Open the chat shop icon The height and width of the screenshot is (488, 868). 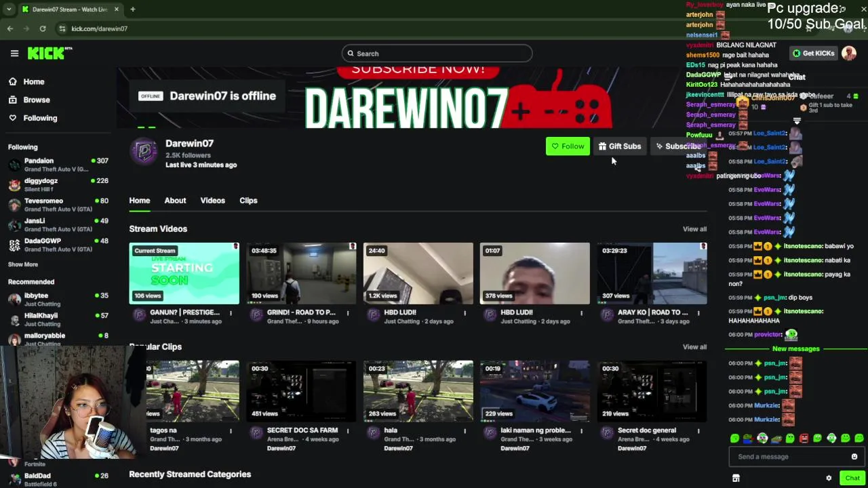click(736, 479)
